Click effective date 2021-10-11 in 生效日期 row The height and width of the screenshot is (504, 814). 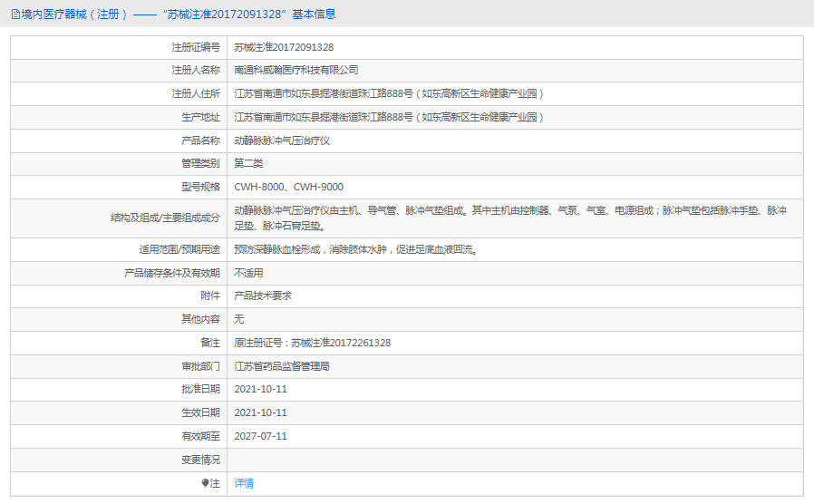coord(260,412)
